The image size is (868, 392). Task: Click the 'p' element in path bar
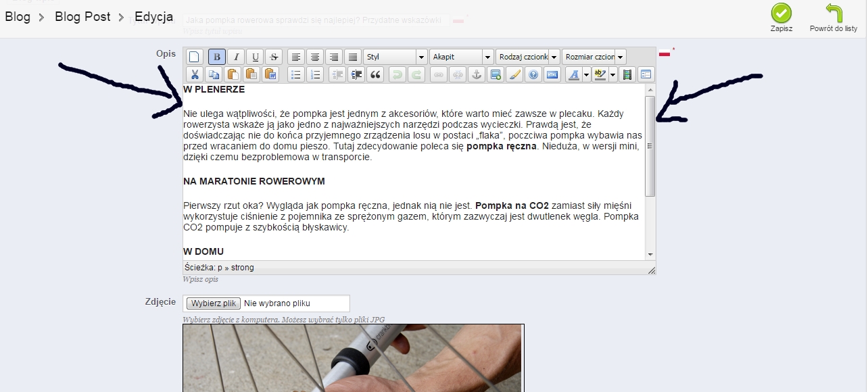220,268
